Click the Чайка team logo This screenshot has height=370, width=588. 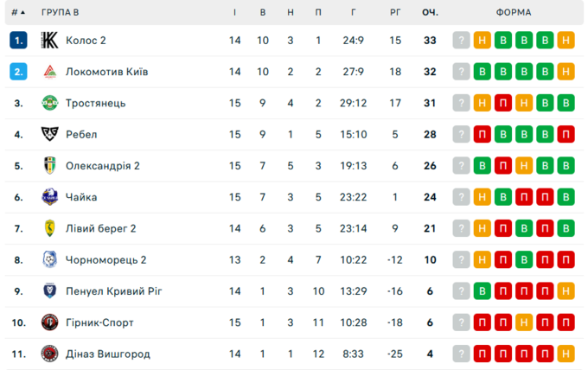49,197
